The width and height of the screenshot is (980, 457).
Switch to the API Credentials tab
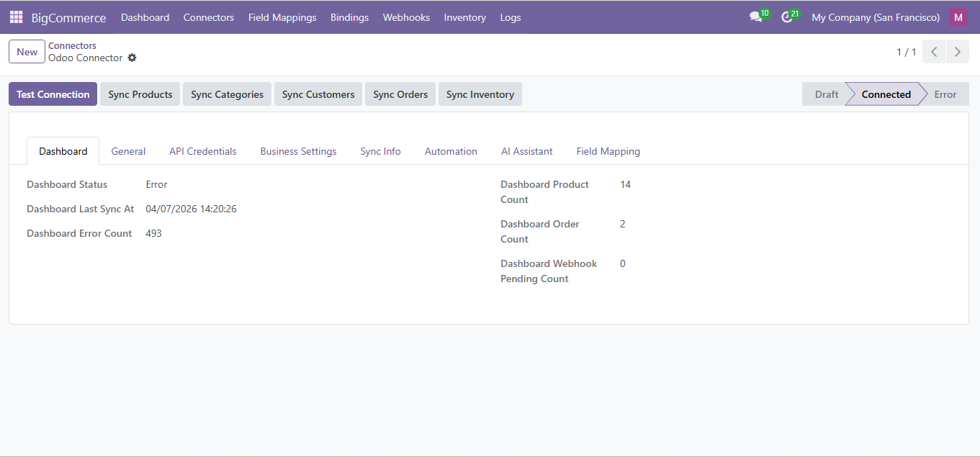[x=202, y=151]
